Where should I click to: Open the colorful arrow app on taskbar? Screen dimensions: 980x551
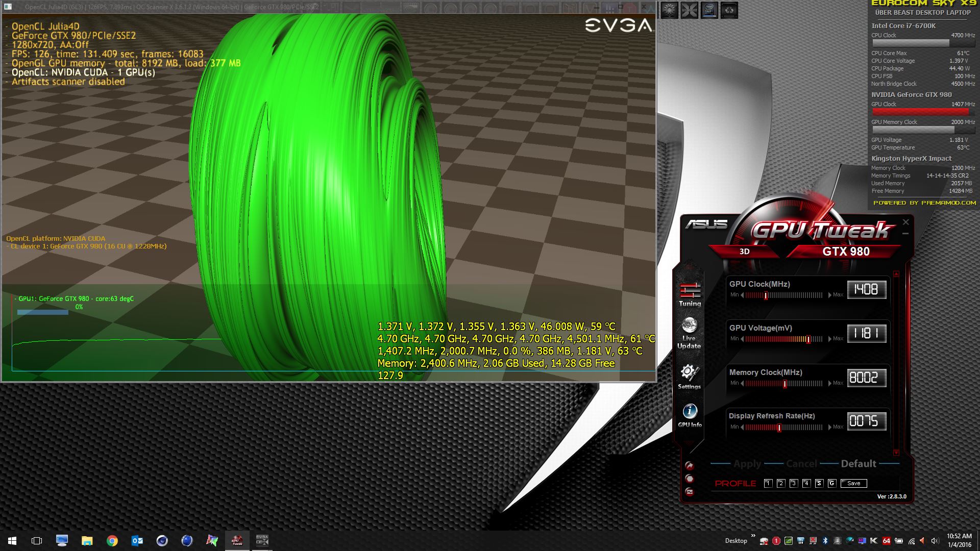[212, 541]
